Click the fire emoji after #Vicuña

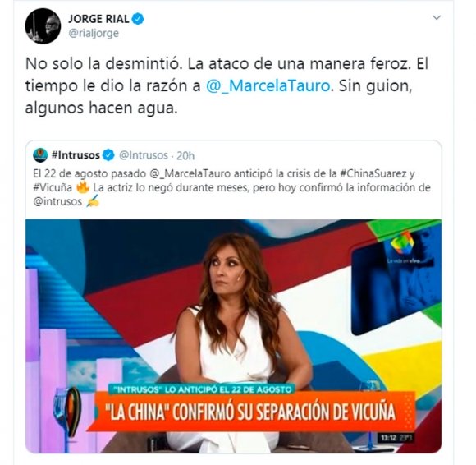pos(83,187)
